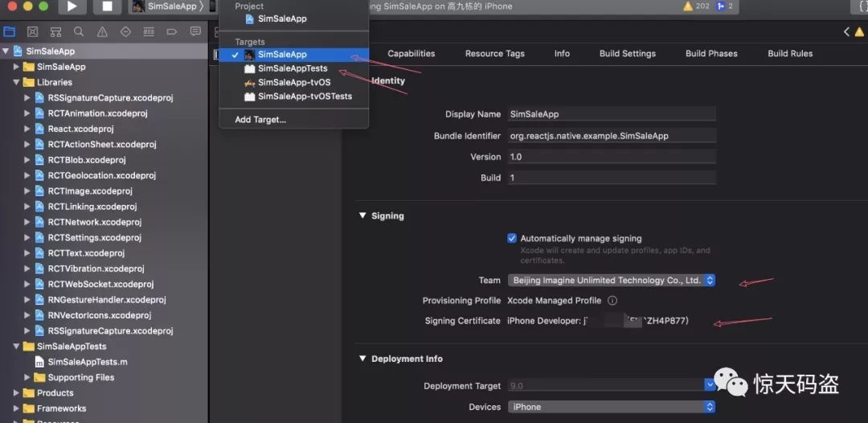This screenshot has width=868, height=423.
Task: Click the yellow 202 warnings indicator
Action: click(x=696, y=6)
